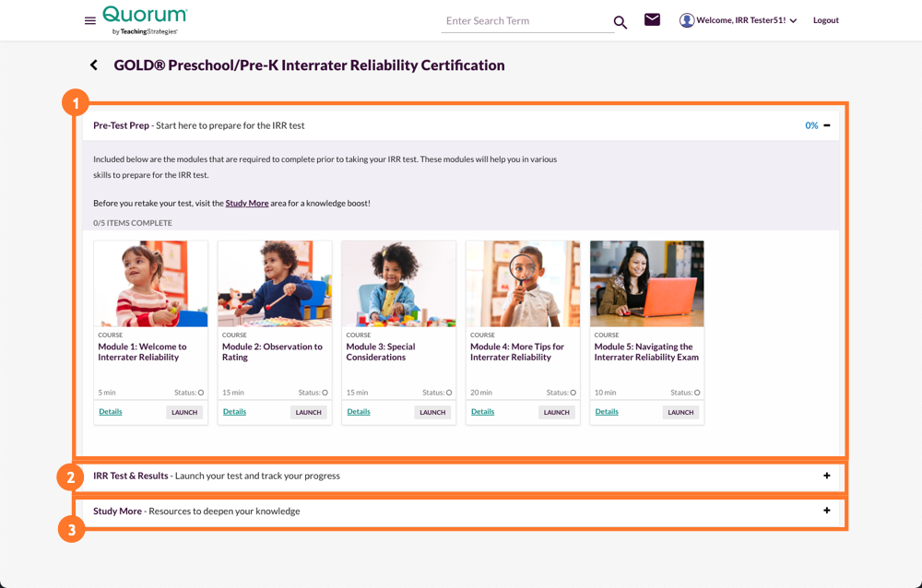Click the Module 5 course thumbnail image
Screen dimensions: 922x588
[x=646, y=283]
